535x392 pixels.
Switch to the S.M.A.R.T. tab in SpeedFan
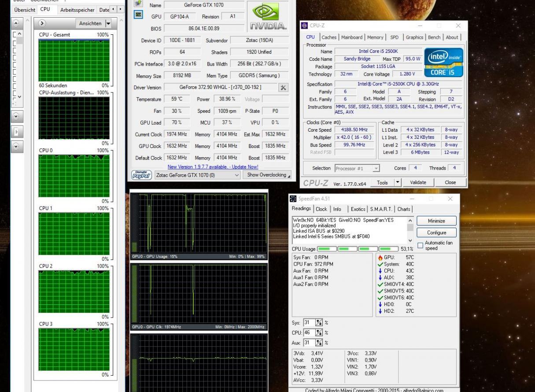(381, 209)
